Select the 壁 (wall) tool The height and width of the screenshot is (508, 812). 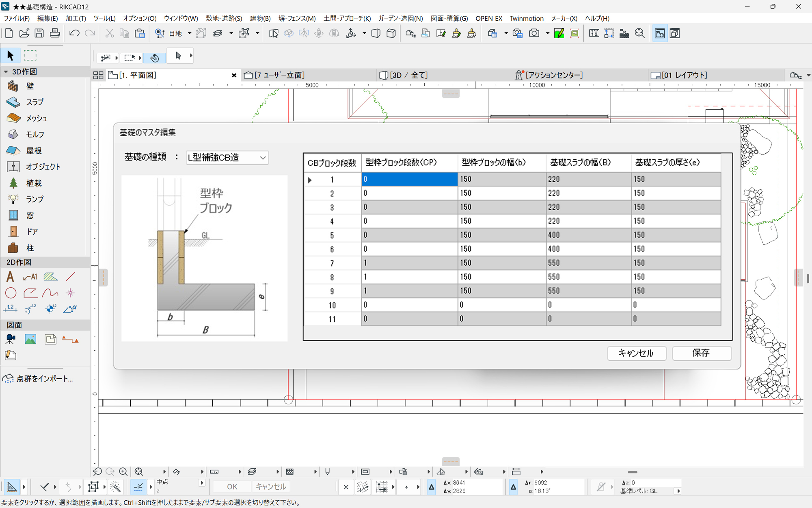[x=24, y=86]
